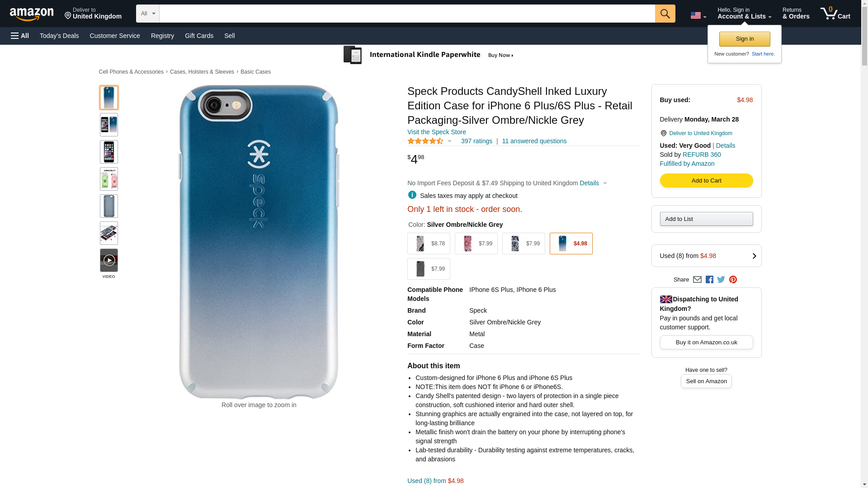Screen dimensions: 868x488
Task: Share the product on Twitter
Action: pos(721,280)
